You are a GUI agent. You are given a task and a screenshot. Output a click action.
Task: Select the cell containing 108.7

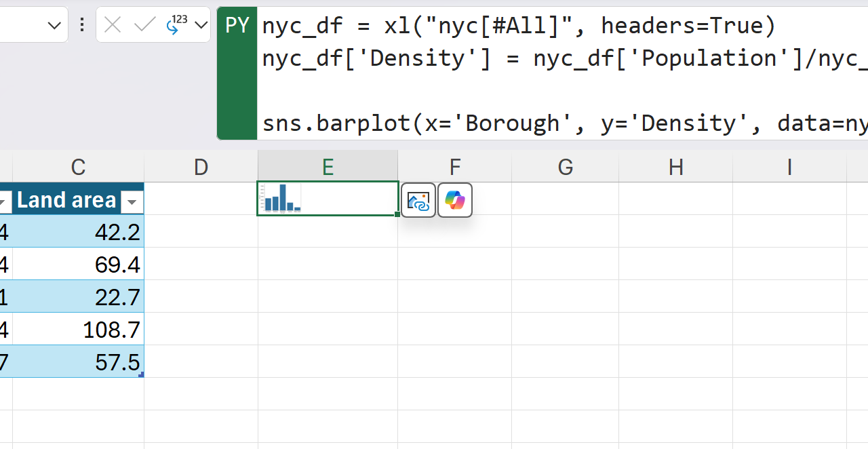[78, 330]
